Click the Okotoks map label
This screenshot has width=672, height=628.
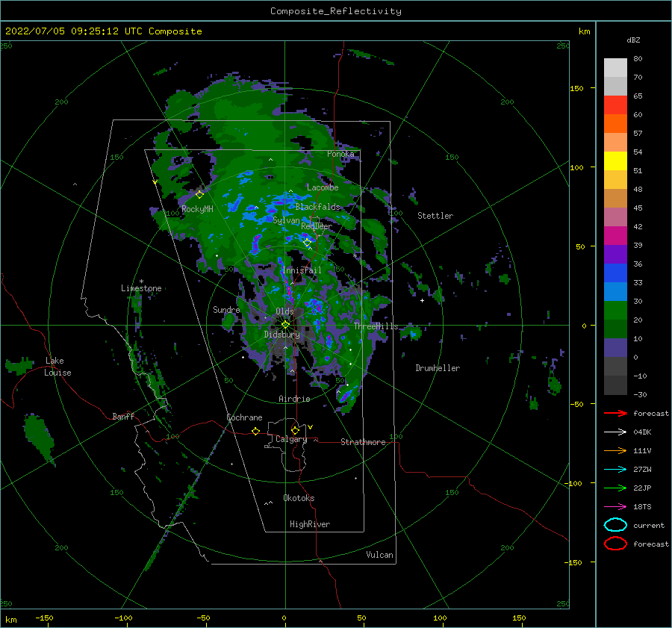tap(299, 498)
